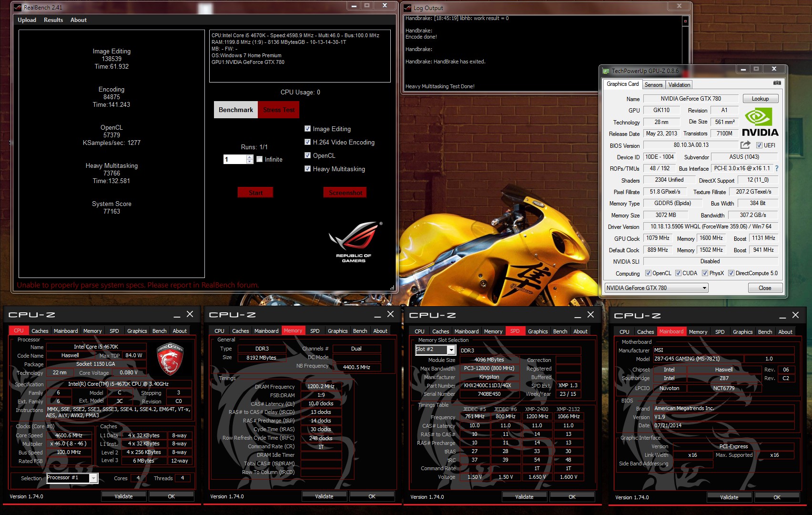Open the About menu in RealBench
Screen dimensions: 812x515
(79, 20)
